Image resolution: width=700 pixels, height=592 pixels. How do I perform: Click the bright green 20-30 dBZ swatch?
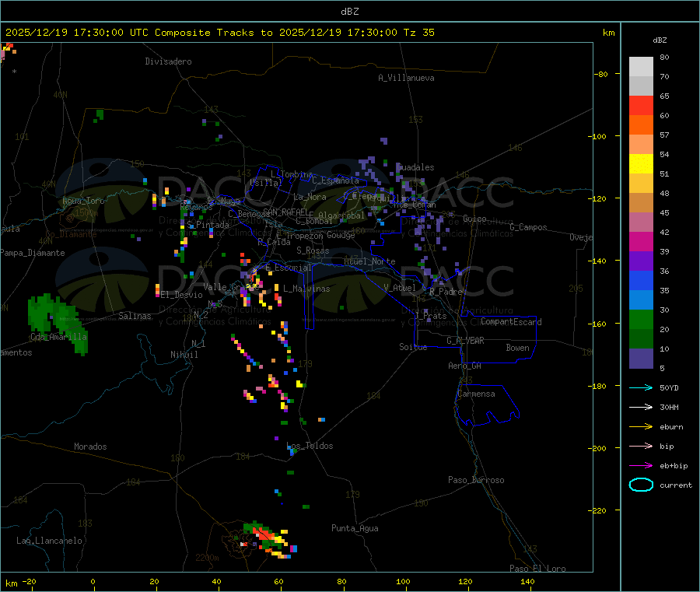pos(641,319)
